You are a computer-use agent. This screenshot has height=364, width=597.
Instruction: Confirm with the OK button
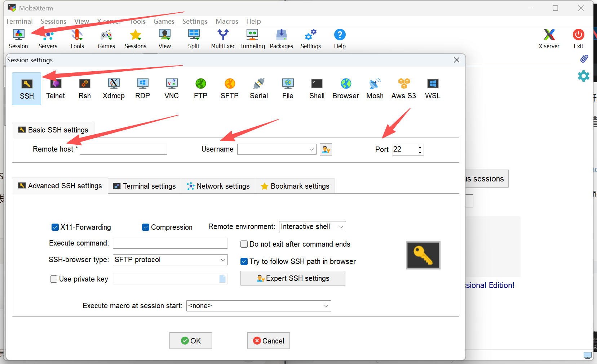point(191,341)
